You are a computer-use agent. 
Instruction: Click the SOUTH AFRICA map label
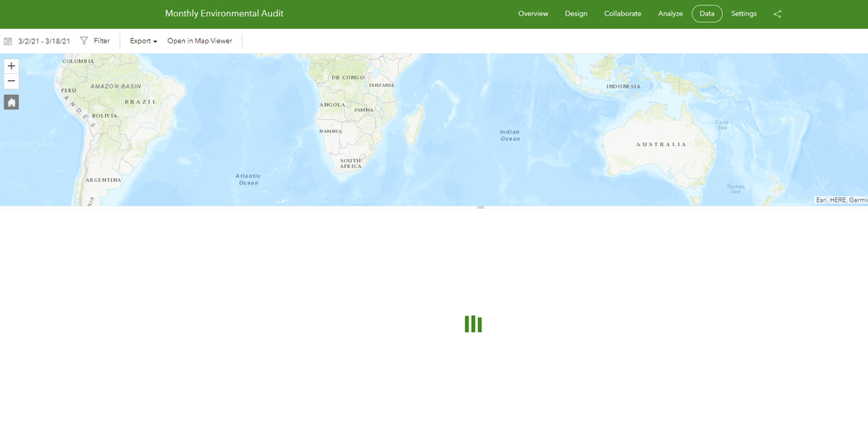click(x=350, y=164)
